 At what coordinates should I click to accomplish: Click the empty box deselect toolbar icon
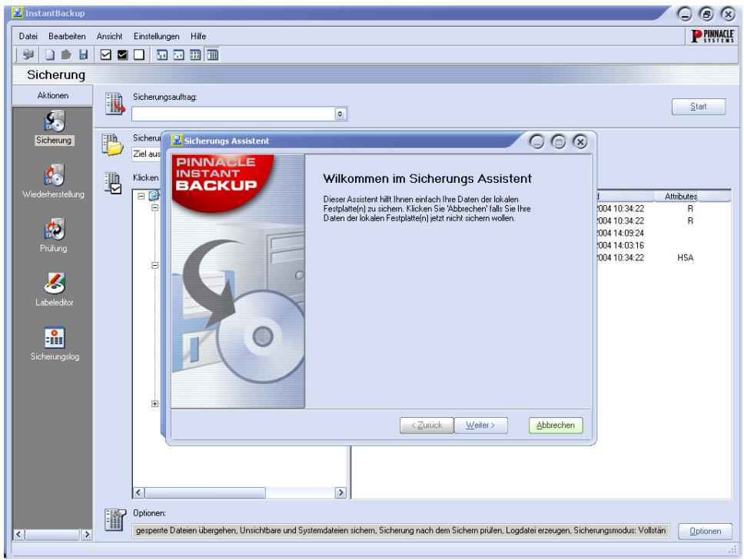point(139,55)
